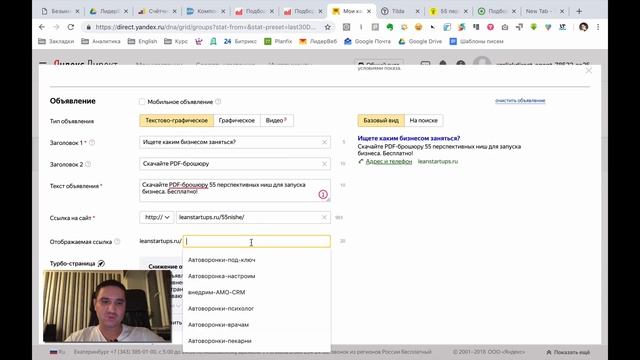
Task: Open the Битрикс 24 bookmark
Action: (240, 41)
